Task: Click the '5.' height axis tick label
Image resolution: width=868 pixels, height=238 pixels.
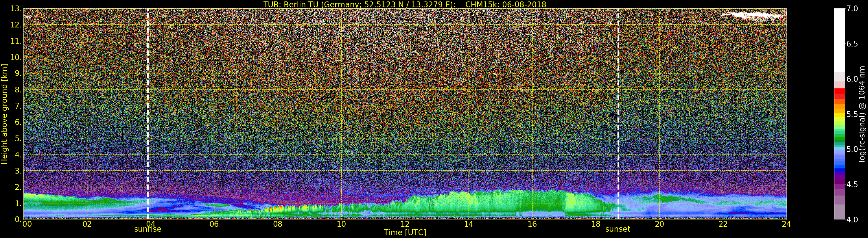Action: coord(18,138)
